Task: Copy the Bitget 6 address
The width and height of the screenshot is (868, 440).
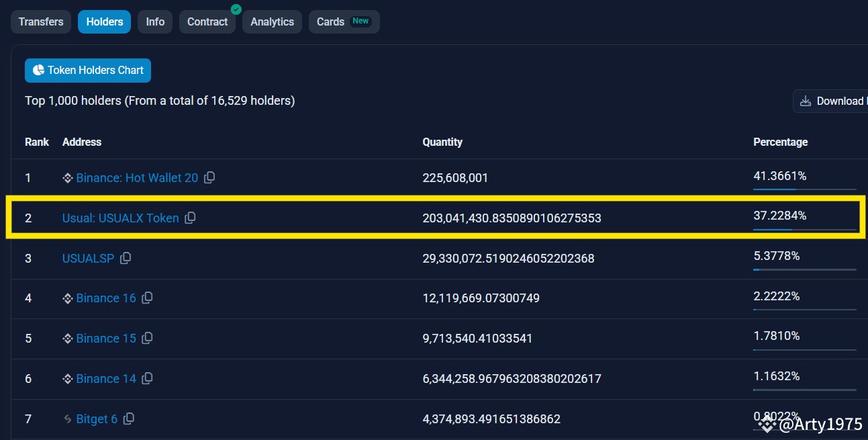Action: 129,419
